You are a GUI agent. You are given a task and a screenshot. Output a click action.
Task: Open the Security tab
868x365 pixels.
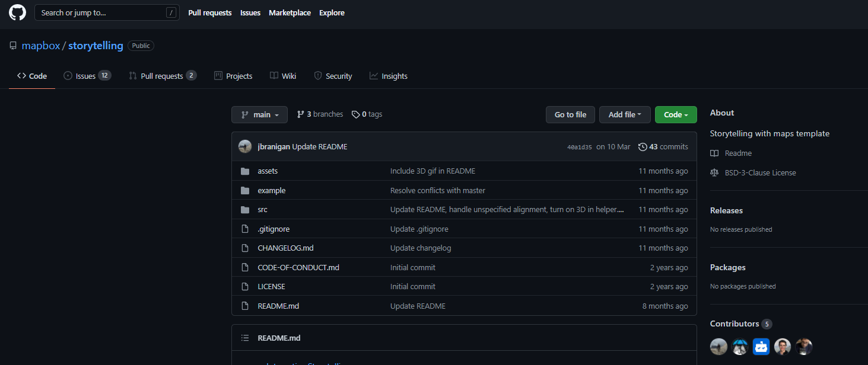click(x=333, y=76)
